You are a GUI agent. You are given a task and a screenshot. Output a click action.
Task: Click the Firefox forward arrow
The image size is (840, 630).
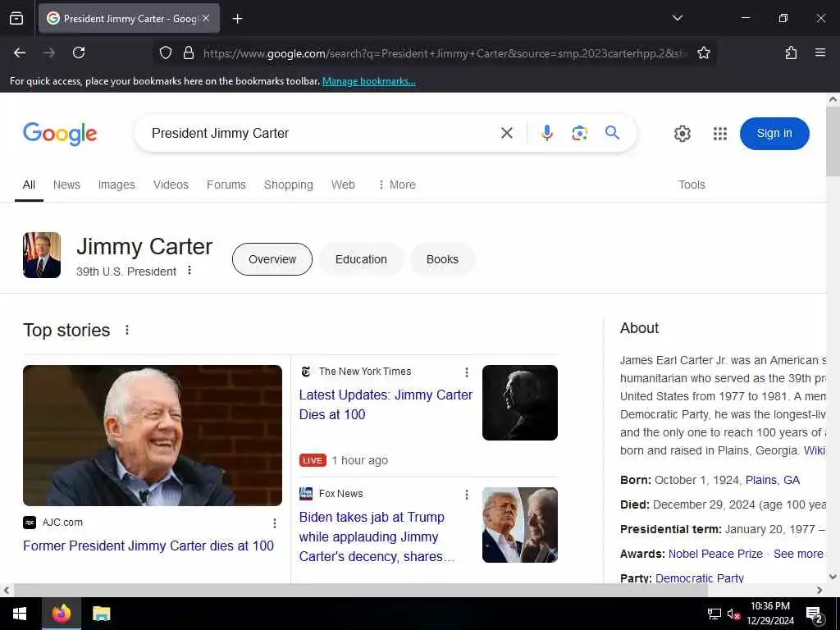(49, 52)
